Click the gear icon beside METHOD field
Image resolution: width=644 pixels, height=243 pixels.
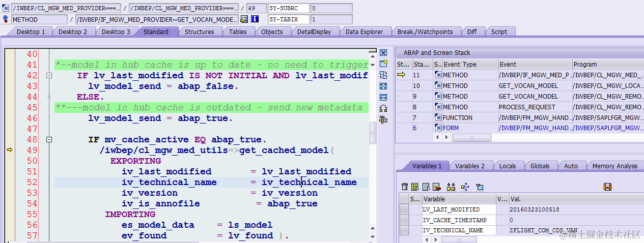tap(6, 19)
